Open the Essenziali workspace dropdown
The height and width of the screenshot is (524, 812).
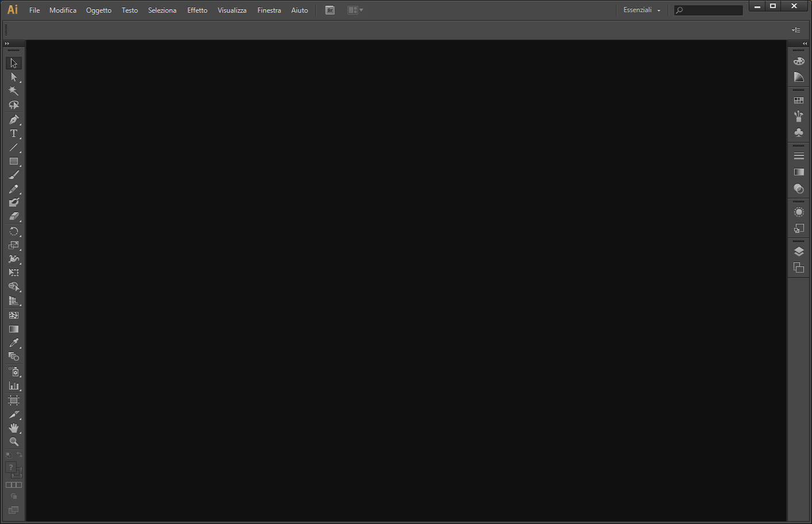coord(642,10)
